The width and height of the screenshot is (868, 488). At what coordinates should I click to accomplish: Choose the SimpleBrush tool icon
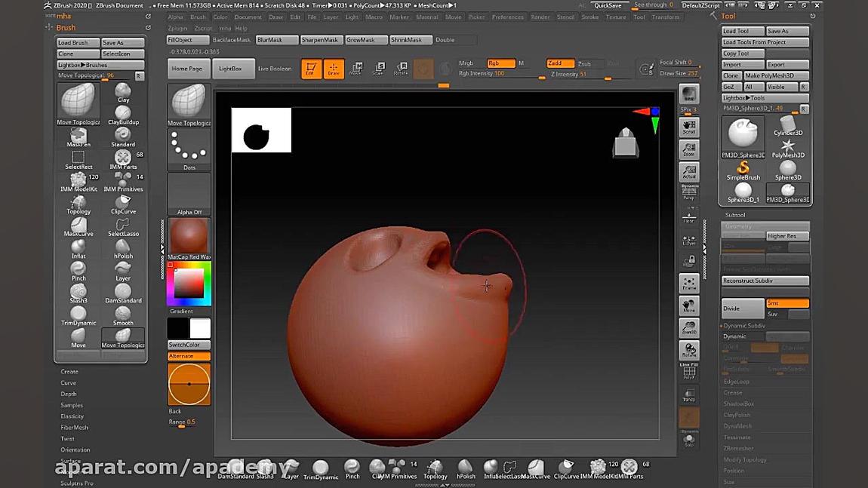tap(743, 170)
